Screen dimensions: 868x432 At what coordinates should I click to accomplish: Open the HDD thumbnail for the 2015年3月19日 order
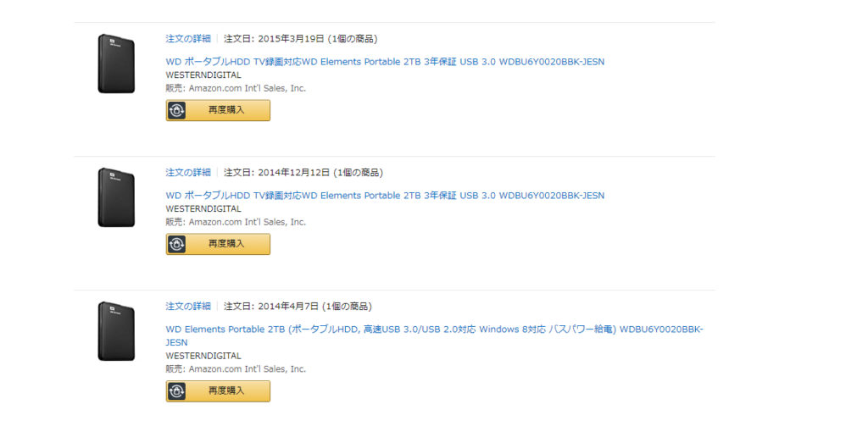coord(116,64)
